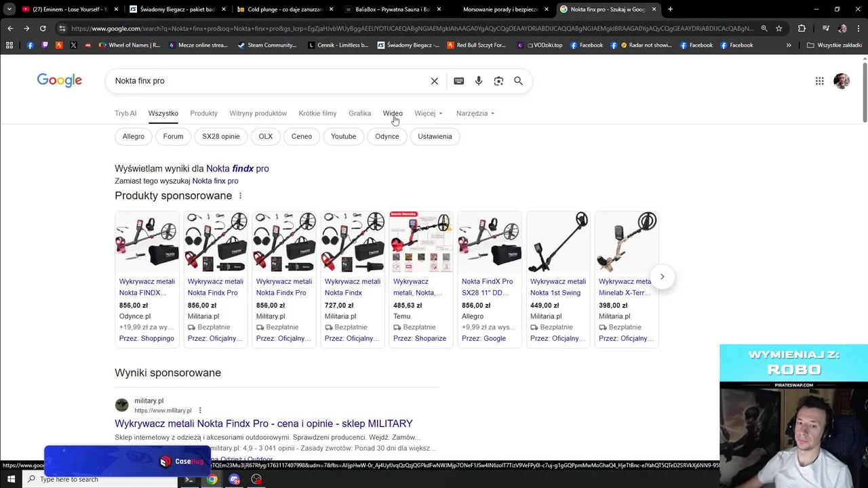Apply the SX28 opinie chip
The height and width of the screenshot is (488, 868).
click(x=221, y=136)
